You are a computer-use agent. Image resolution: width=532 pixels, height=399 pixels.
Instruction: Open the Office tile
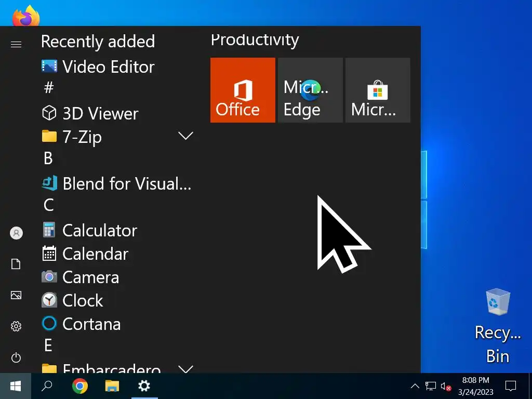tap(243, 90)
